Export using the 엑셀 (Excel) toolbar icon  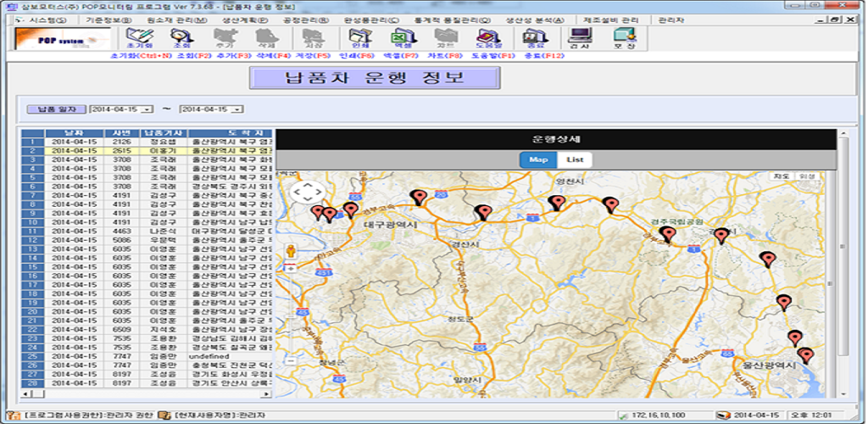click(x=403, y=37)
